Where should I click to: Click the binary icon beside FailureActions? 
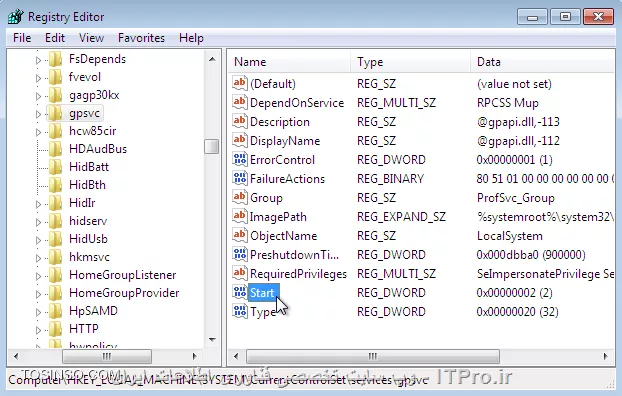(240, 179)
